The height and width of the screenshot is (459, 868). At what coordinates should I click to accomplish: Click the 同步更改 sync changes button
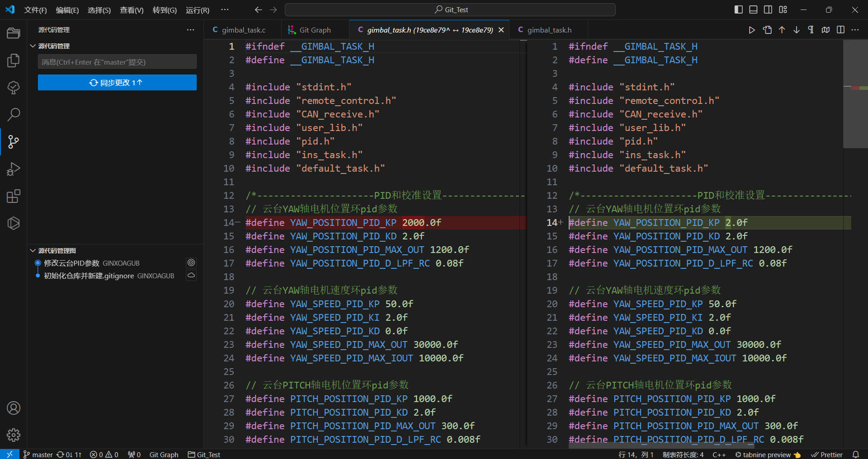point(117,83)
